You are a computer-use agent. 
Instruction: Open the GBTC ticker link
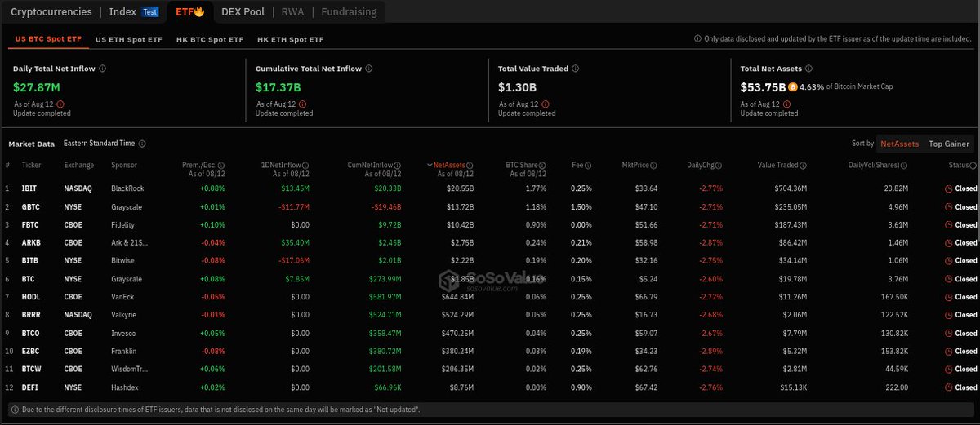click(31, 206)
